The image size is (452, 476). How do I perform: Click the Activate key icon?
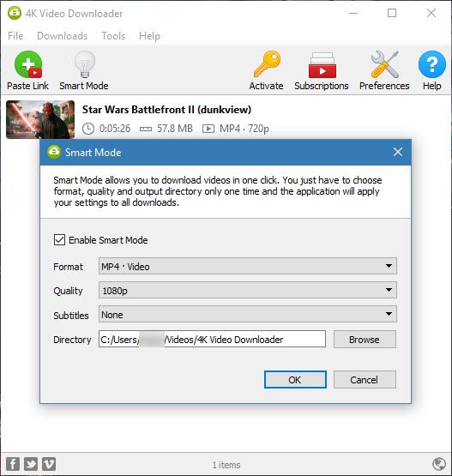267,64
